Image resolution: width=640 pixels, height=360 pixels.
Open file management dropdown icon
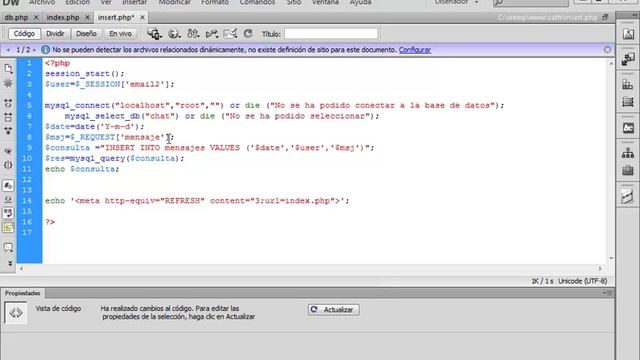pos(193,34)
